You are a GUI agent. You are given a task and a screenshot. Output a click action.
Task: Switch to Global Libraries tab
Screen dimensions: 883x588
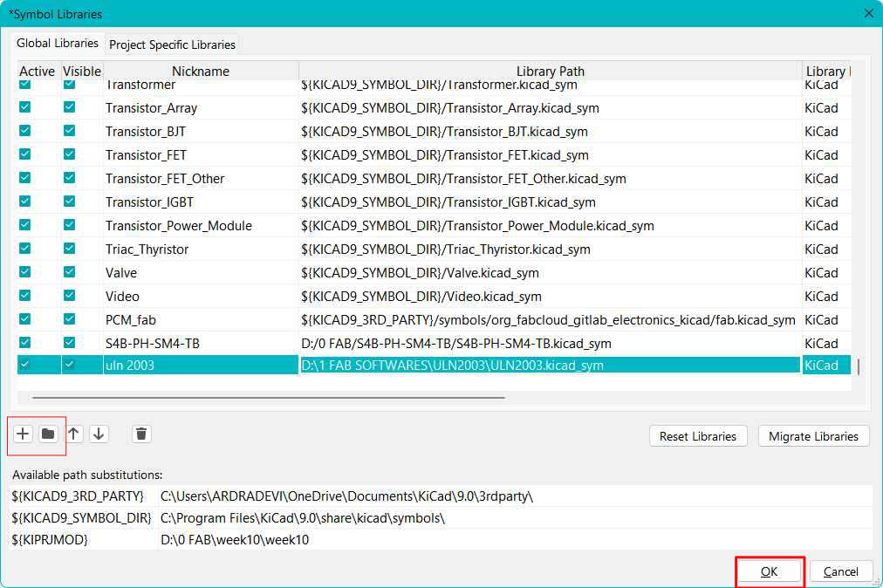pyautogui.click(x=58, y=44)
